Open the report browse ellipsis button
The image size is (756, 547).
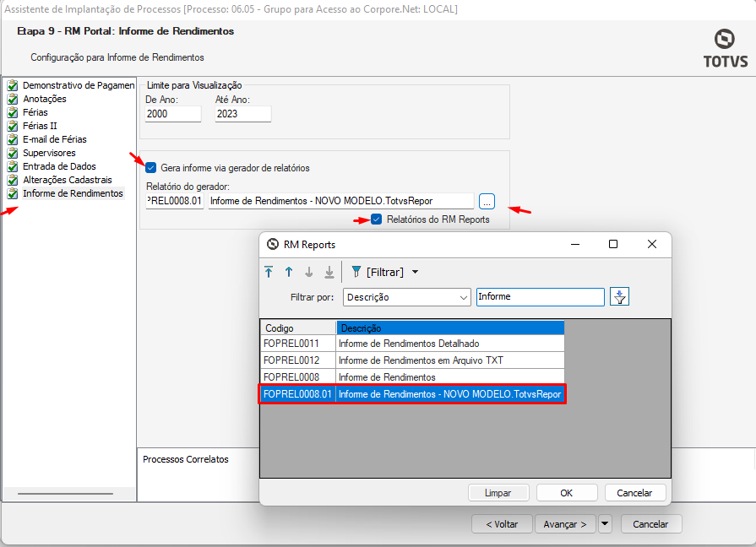tap(487, 200)
